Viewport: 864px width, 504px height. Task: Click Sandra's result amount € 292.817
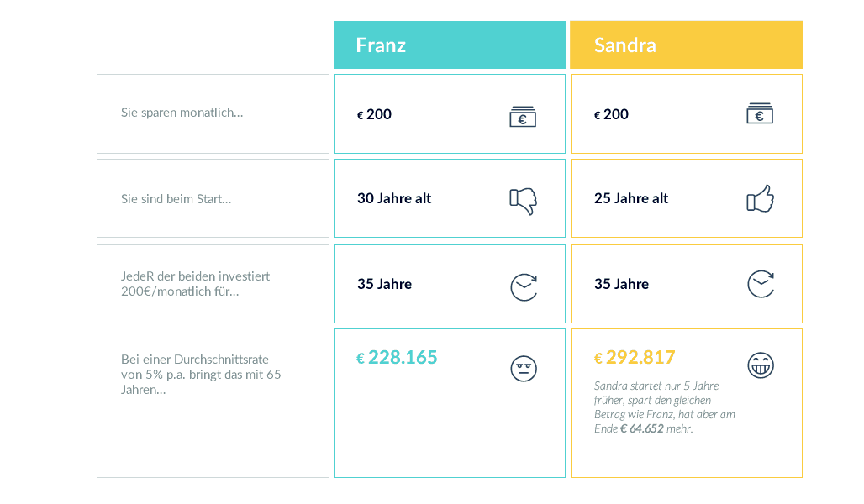[635, 358]
